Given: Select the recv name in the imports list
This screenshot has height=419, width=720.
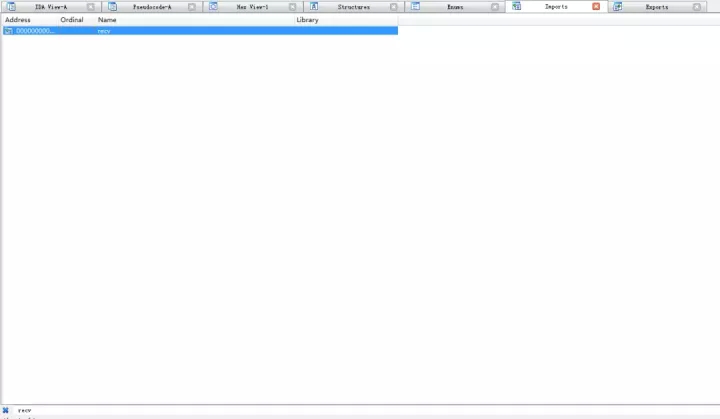Looking at the screenshot, I should (x=104, y=31).
